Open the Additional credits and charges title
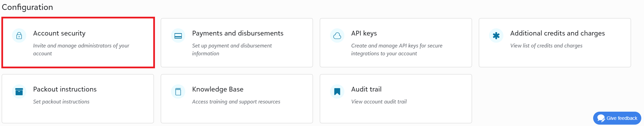This screenshot has width=644, height=126. point(557,33)
